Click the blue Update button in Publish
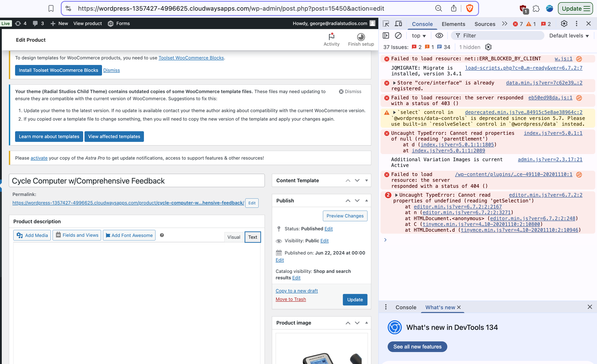The height and width of the screenshot is (364, 597). [x=355, y=299]
